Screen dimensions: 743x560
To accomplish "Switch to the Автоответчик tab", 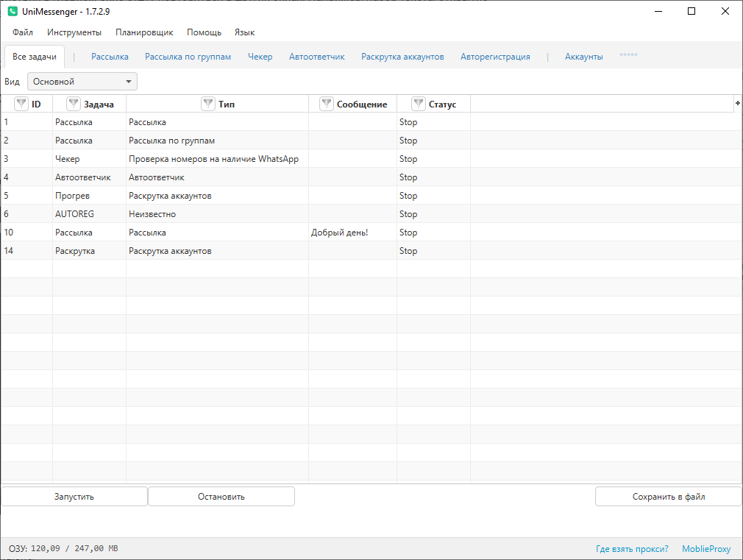I will pos(316,57).
